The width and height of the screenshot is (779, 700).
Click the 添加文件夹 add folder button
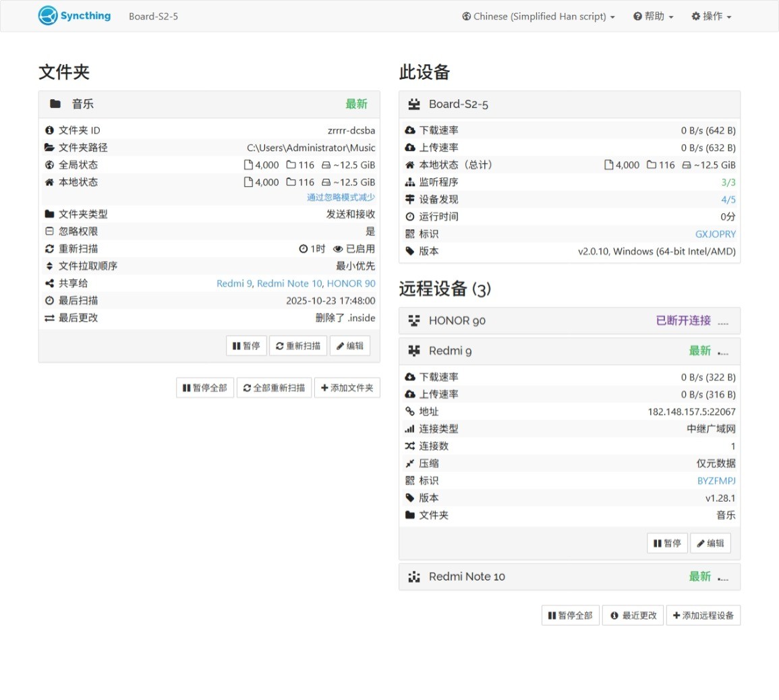(x=347, y=388)
